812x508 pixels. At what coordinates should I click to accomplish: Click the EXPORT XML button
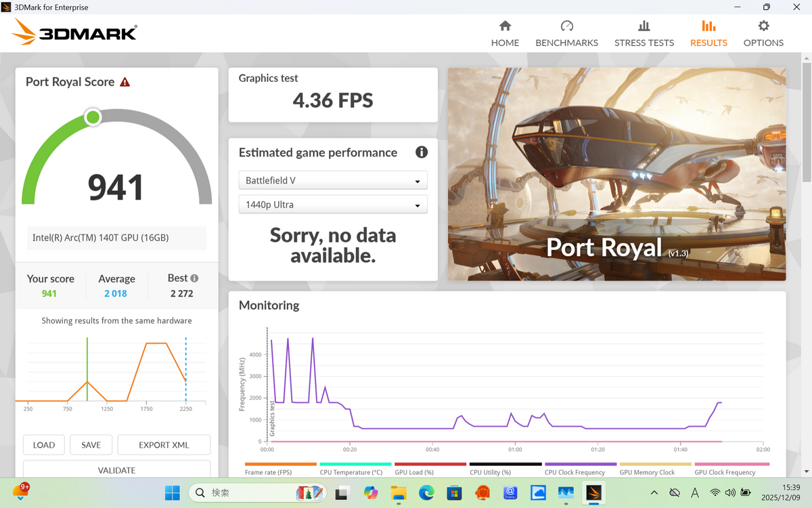click(164, 445)
